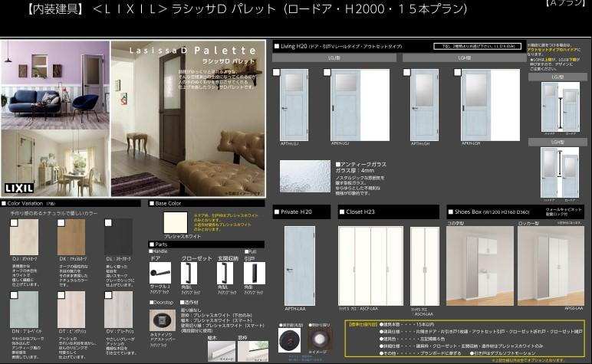Viewport: 592px width, 364px height.
Task: Pick the DV gray ash color swatch
Action: click(x=119, y=310)
